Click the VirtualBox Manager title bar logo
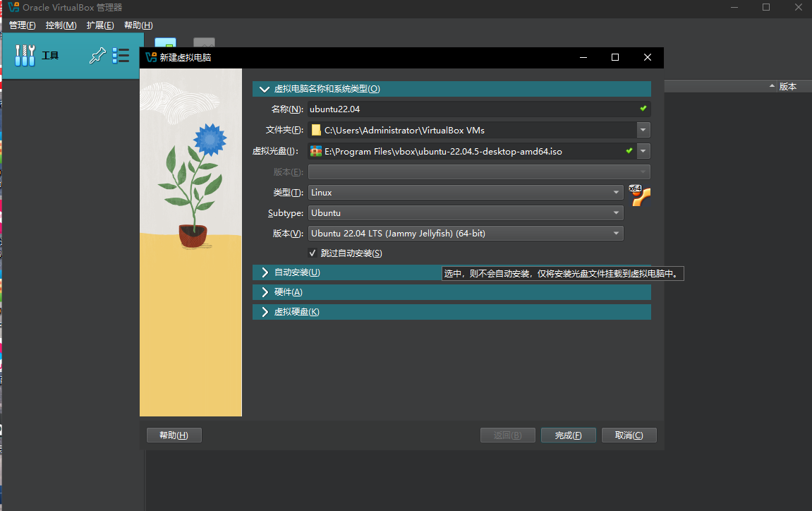Image resolution: width=812 pixels, height=511 pixels. point(13,7)
